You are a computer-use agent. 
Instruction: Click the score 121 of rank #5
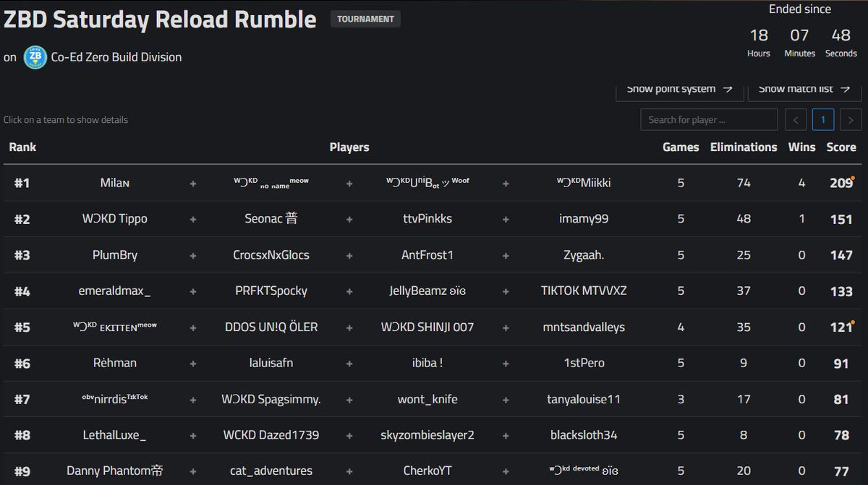841,327
